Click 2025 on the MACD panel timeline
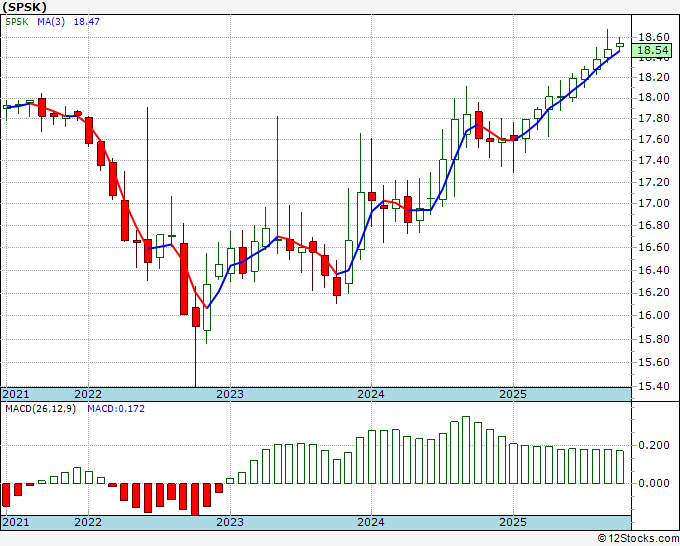Image resolution: width=680 pixels, height=546 pixels. click(513, 522)
